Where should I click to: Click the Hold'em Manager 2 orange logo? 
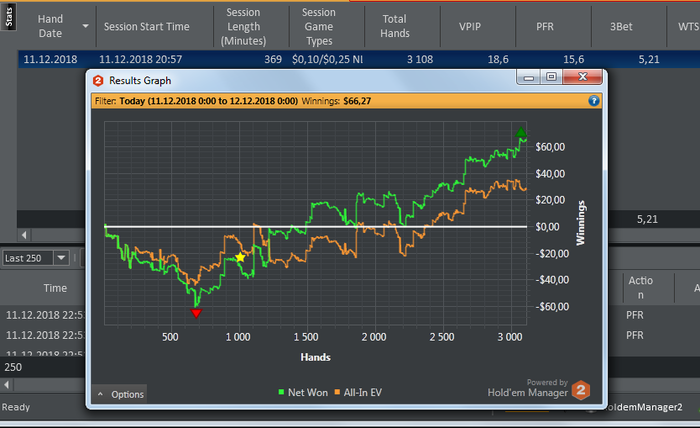[x=581, y=391]
